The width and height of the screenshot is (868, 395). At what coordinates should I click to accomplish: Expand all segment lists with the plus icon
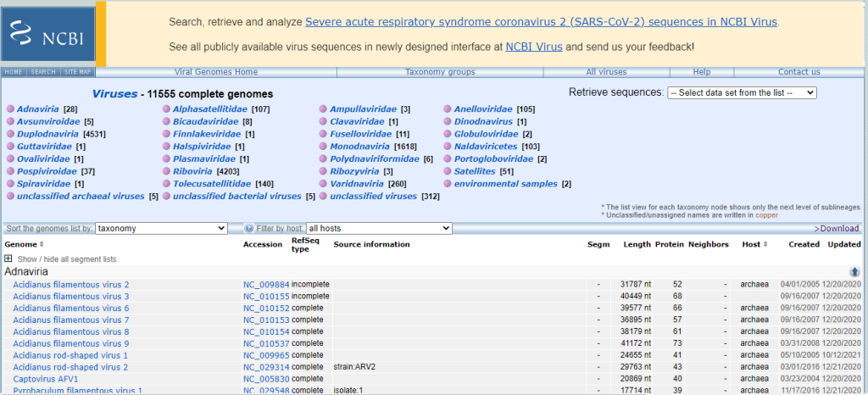tap(8, 259)
